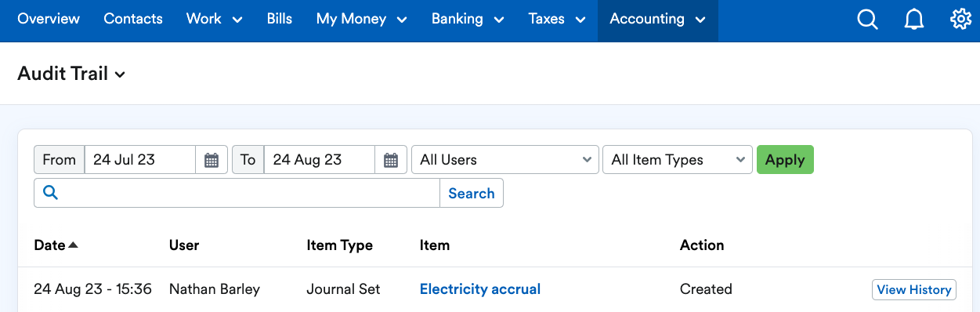Go to Contacts tab
Viewport: 980px width, 312px height.
(133, 20)
